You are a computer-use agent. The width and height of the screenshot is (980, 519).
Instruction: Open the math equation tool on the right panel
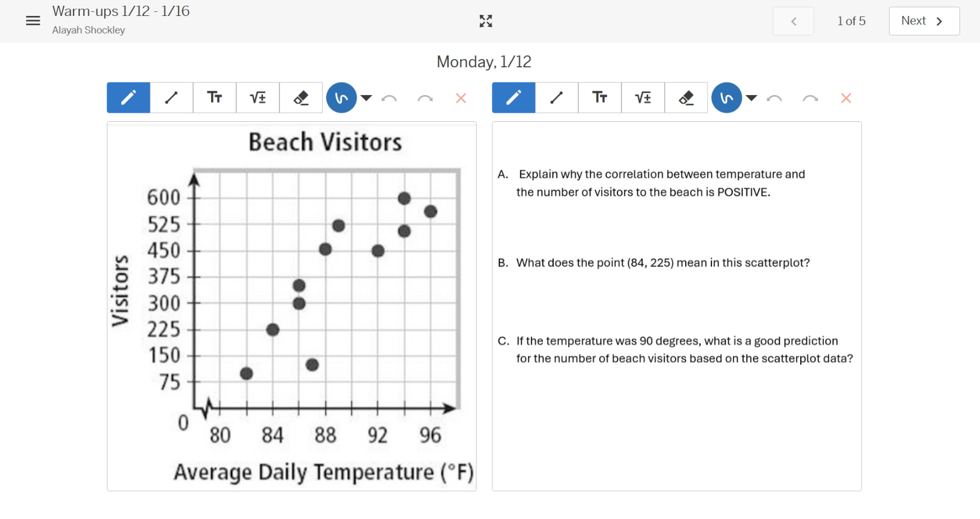643,97
